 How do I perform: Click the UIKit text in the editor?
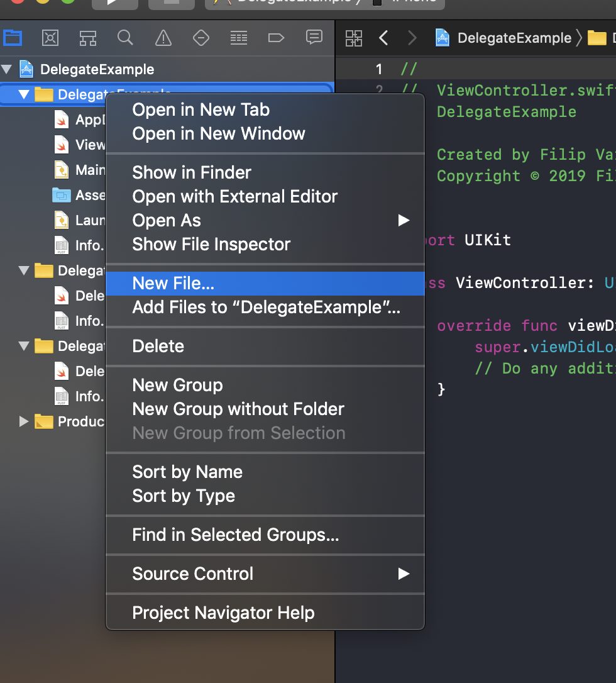click(x=488, y=240)
